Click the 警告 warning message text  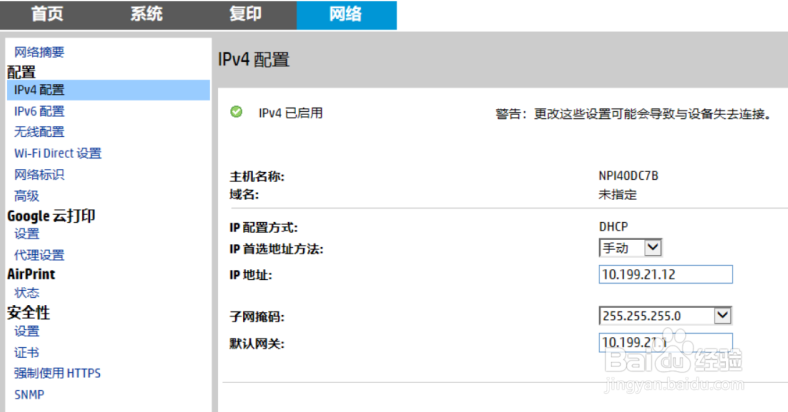[x=633, y=114]
